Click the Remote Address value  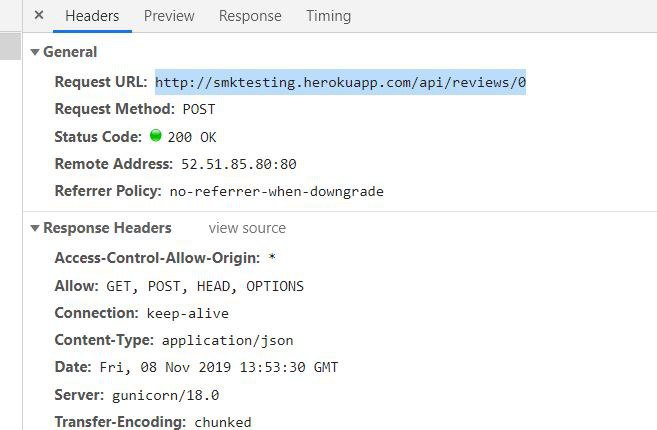point(238,164)
